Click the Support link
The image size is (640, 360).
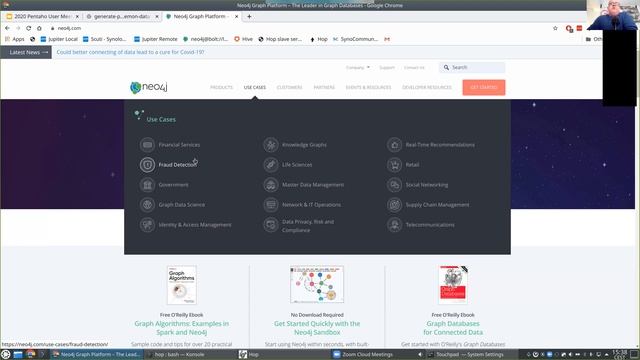387,67
